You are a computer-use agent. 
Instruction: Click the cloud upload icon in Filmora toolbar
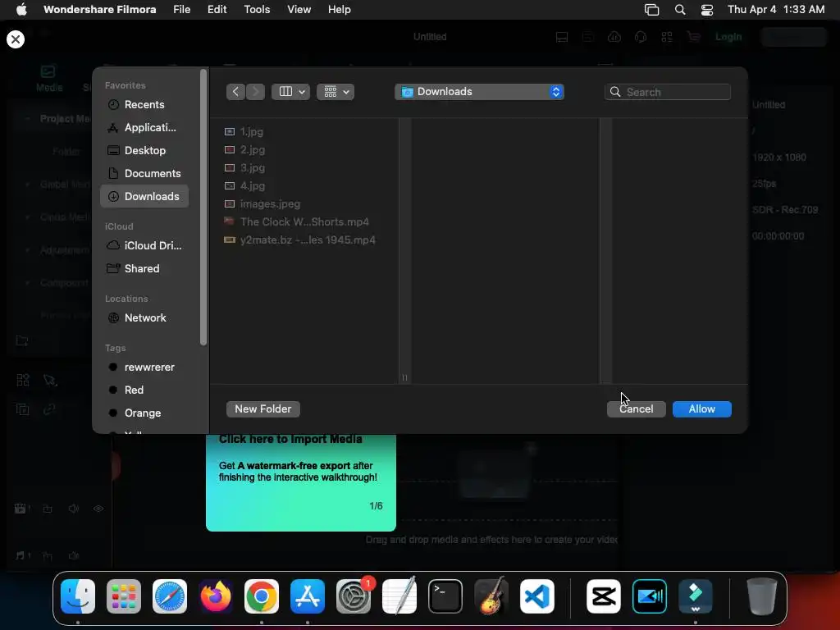click(x=614, y=37)
